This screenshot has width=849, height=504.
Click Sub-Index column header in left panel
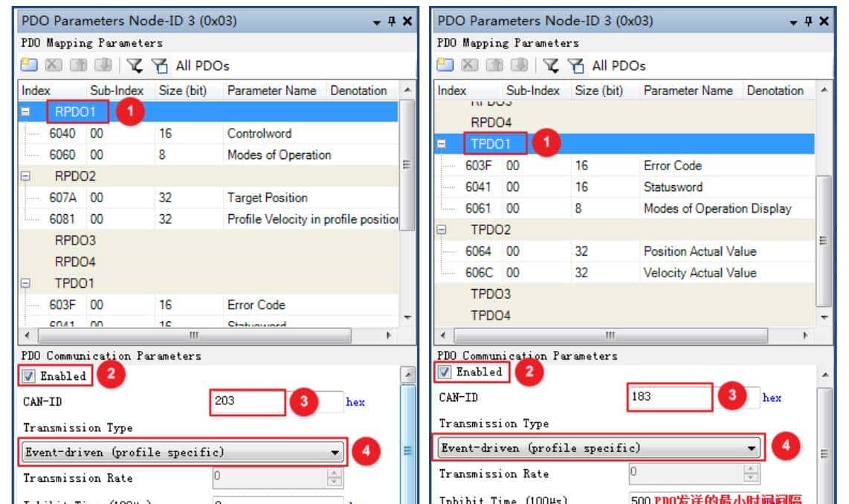click(x=120, y=91)
